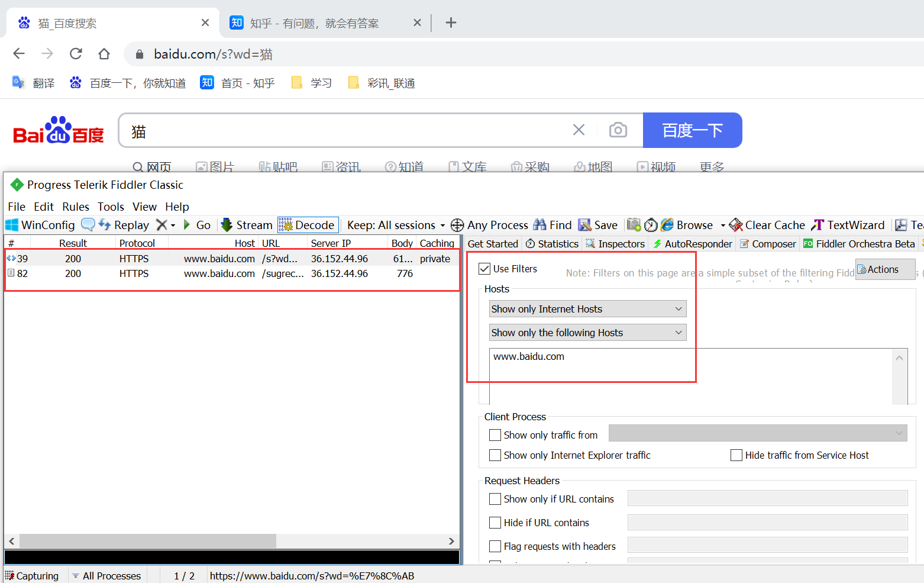Toggle the Capturing status indicator
Image resolution: width=924 pixels, height=583 pixels.
point(32,576)
